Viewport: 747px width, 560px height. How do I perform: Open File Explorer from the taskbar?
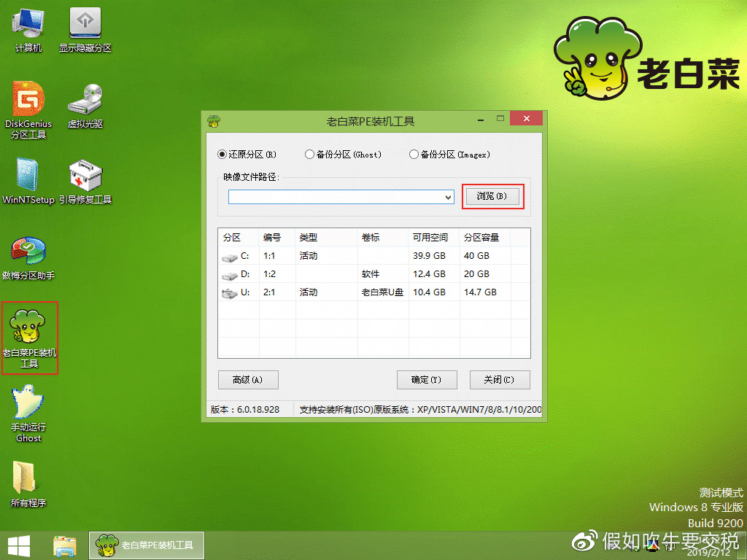(64, 545)
